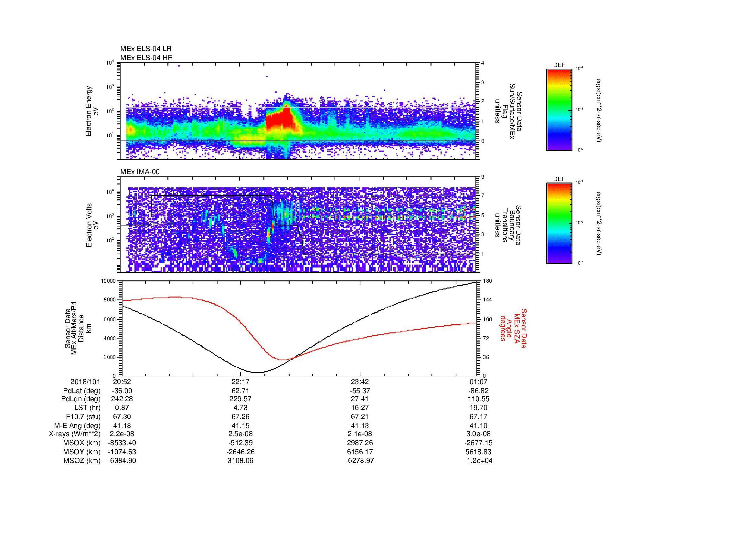Click the LST value 19.70
The image size is (756, 534).
(479, 408)
